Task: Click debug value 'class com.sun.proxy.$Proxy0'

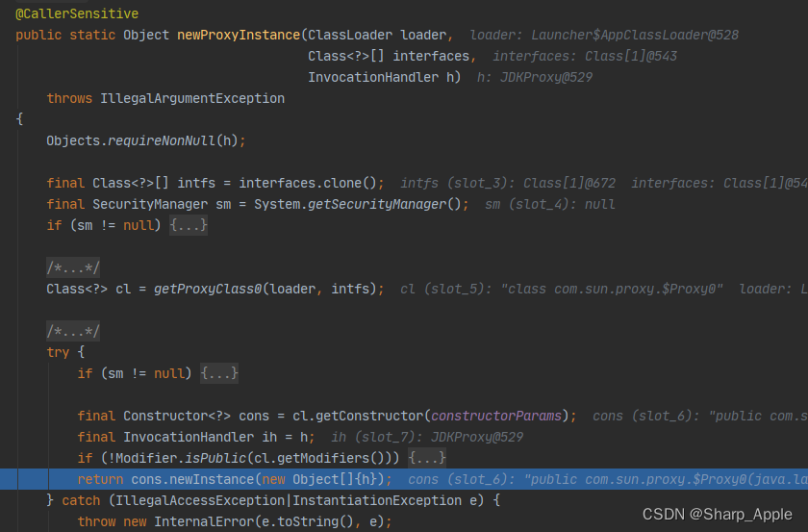Action: pos(612,289)
